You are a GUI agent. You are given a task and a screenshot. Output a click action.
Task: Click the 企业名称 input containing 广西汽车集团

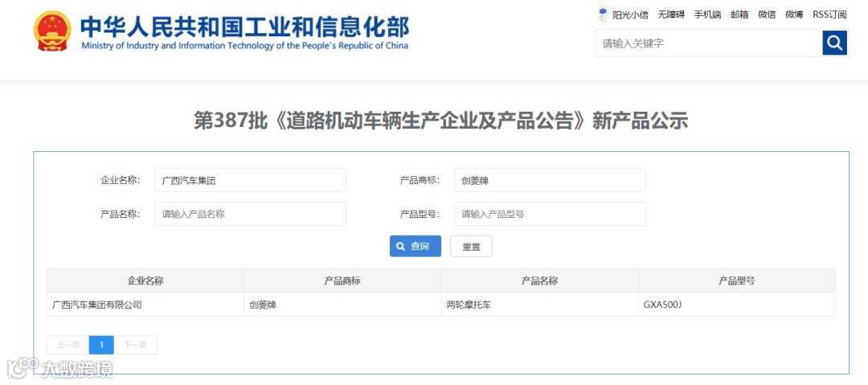coord(250,180)
